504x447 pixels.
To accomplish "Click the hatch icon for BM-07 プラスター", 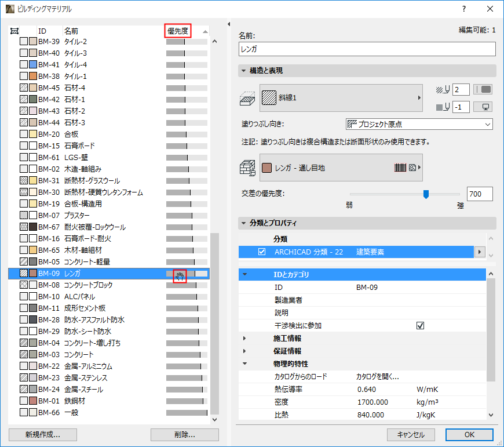I will [24, 215].
